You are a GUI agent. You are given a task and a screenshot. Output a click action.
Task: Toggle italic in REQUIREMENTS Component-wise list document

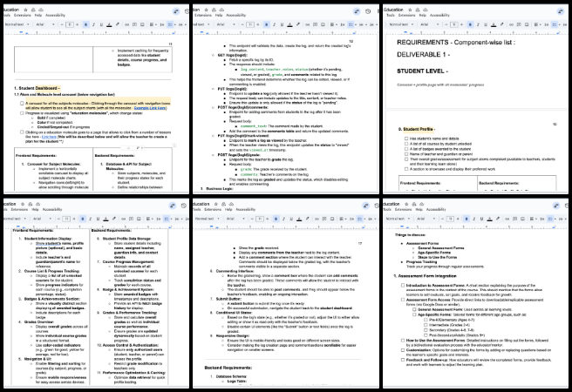(478, 24)
